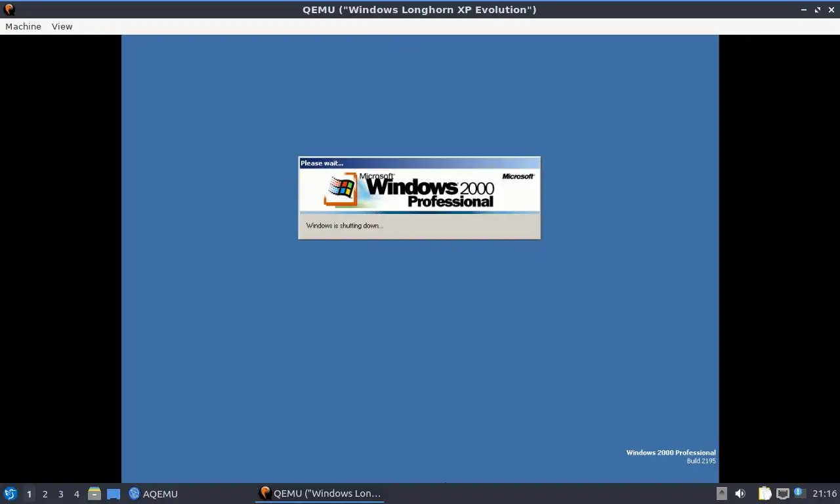This screenshot has width=840, height=504.
Task: Switch to the AQEMU taskbar entry
Action: (154, 493)
